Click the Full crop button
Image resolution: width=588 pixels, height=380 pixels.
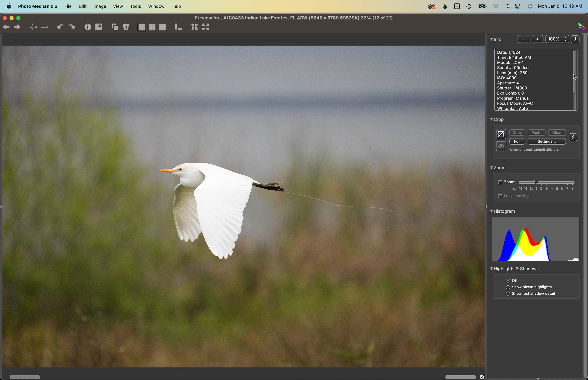pyautogui.click(x=517, y=142)
